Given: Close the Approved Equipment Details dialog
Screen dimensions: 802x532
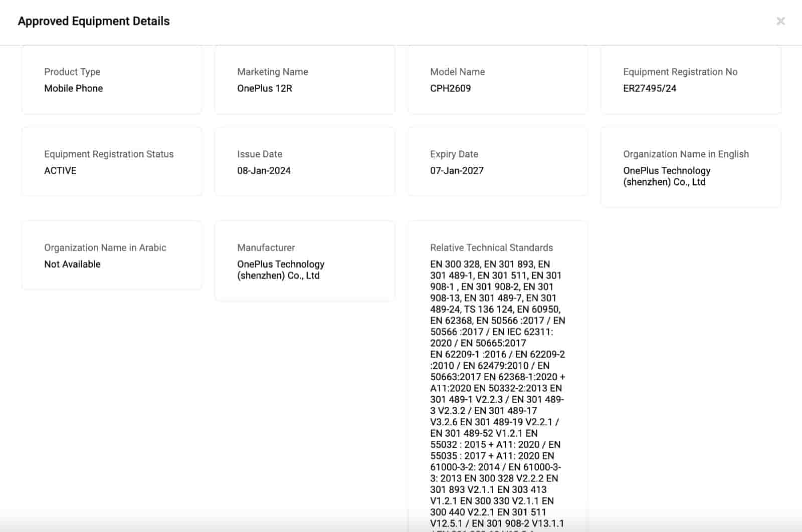Looking at the screenshot, I should [x=780, y=21].
